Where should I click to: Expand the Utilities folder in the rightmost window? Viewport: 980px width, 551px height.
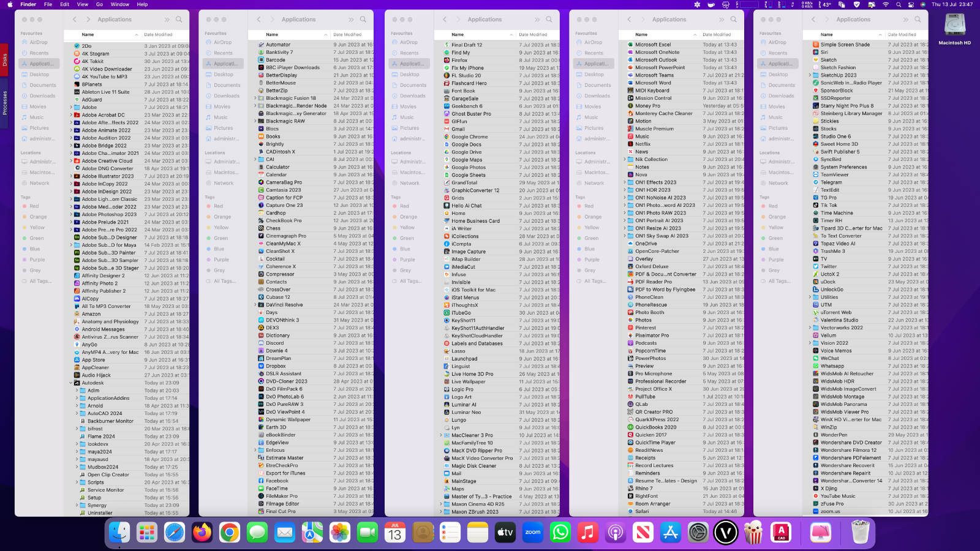(x=810, y=297)
